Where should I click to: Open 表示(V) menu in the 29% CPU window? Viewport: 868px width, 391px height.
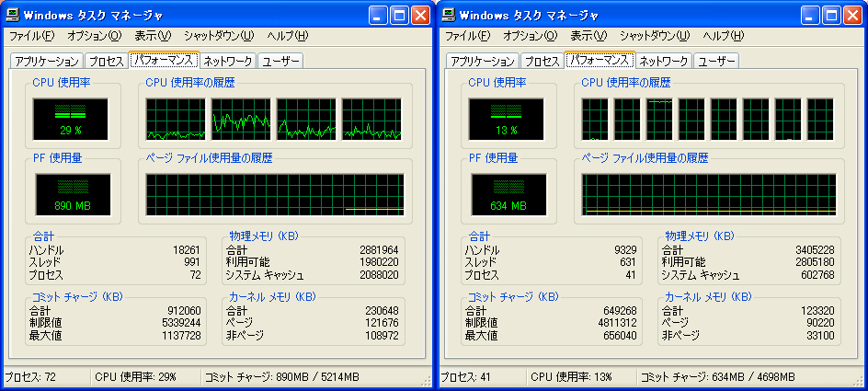(x=153, y=36)
